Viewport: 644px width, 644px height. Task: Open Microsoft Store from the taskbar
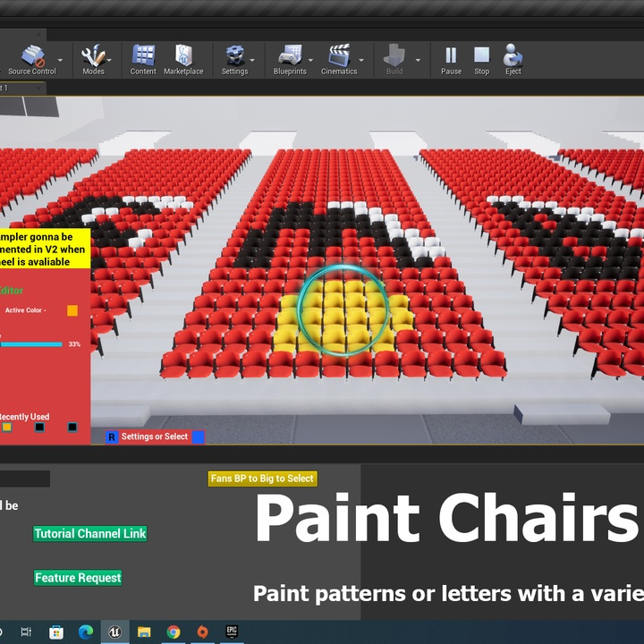[56, 632]
